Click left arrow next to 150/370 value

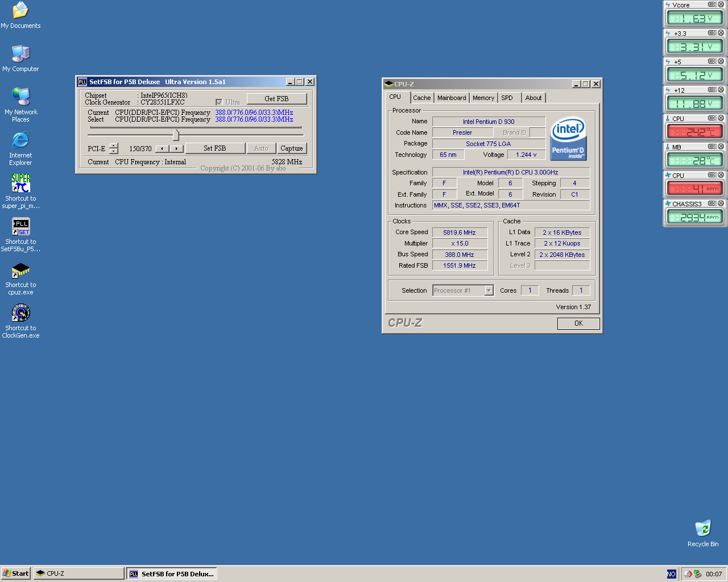click(x=163, y=148)
